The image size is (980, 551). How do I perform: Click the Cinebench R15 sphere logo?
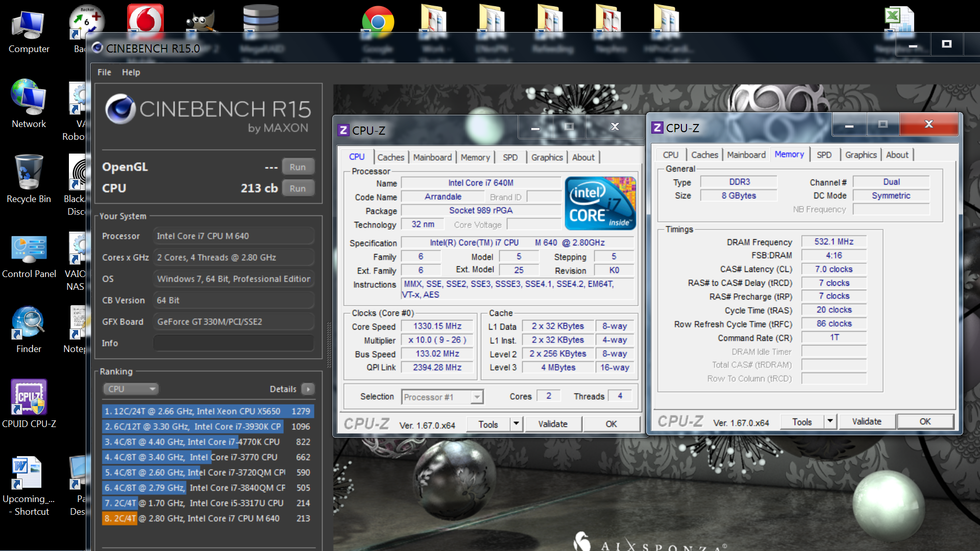pyautogui.click(x=120, y=109)
